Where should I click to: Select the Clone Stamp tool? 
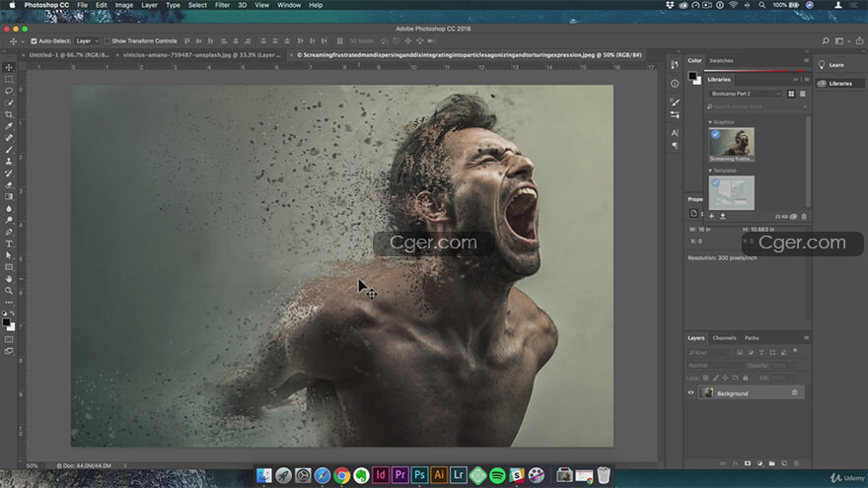point(8,162)
